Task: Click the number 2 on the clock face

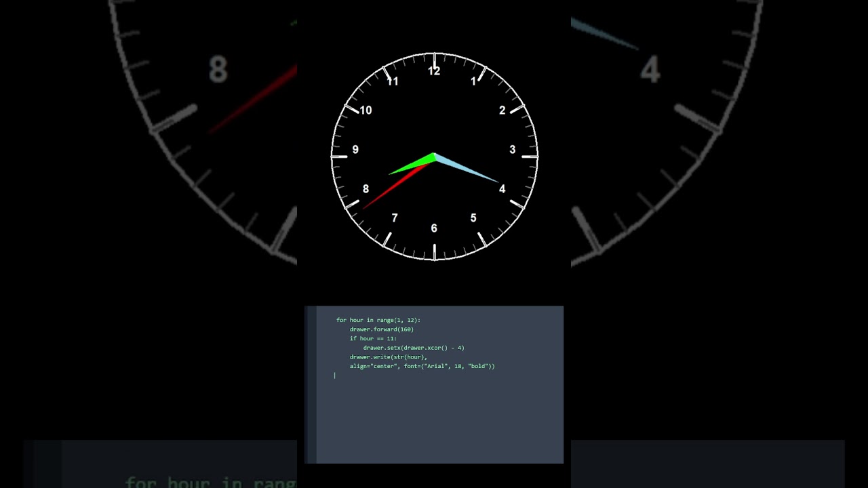Action: point(502,110)
